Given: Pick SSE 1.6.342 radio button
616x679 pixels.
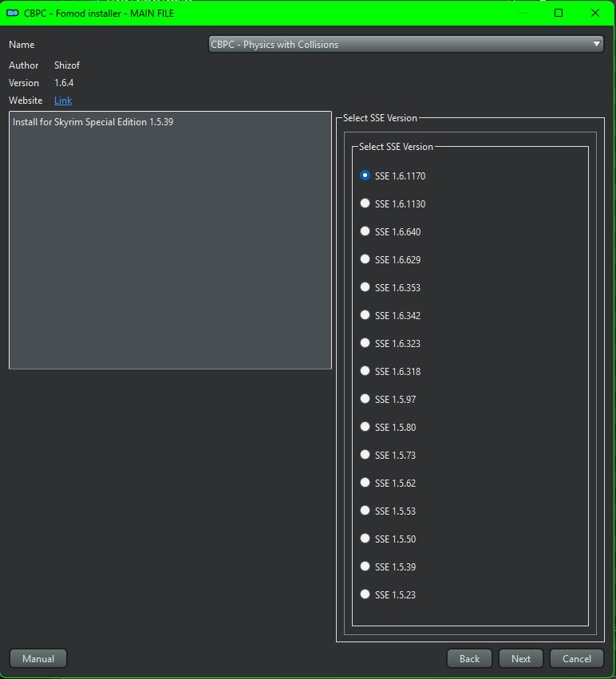Looking at the screenshot, I should point(365,315).
